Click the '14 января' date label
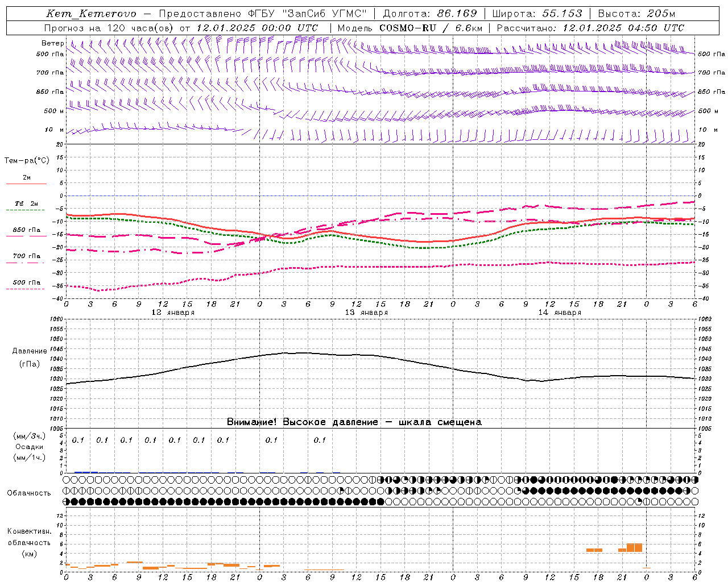 (560, 313)
